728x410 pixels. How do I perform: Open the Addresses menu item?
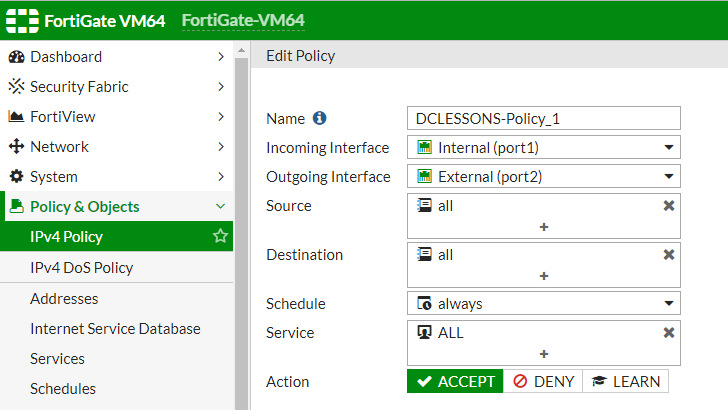click(64, 299)
